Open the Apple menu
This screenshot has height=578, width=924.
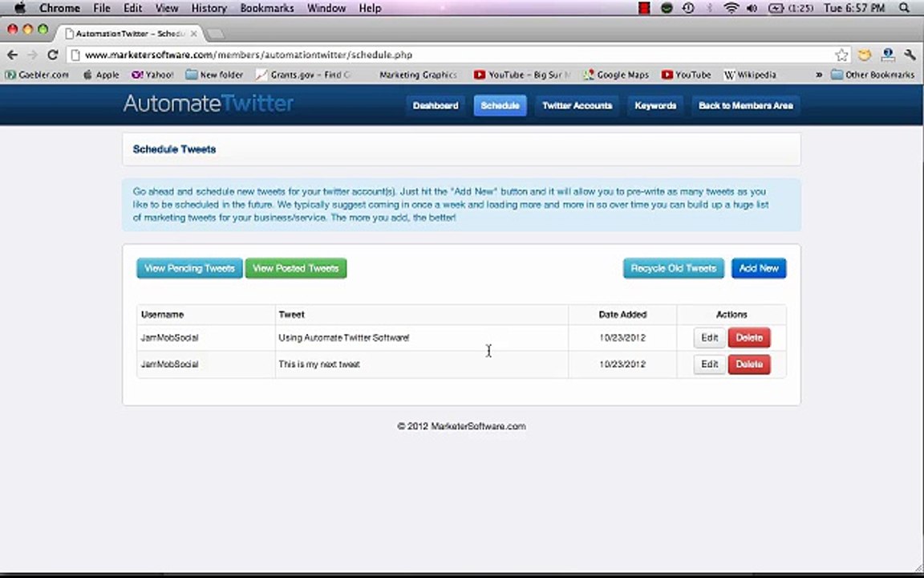pos(19,8)
